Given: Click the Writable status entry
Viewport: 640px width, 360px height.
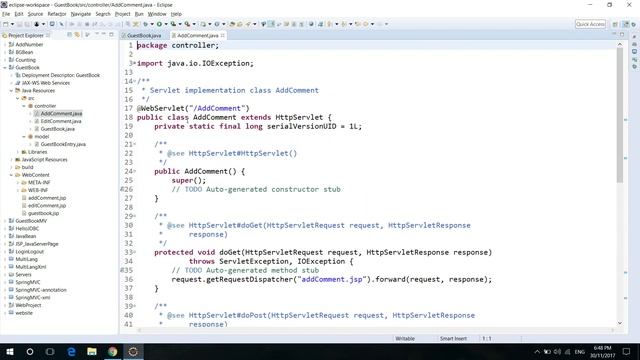Looking at the screenshot, I should (405, 338).
